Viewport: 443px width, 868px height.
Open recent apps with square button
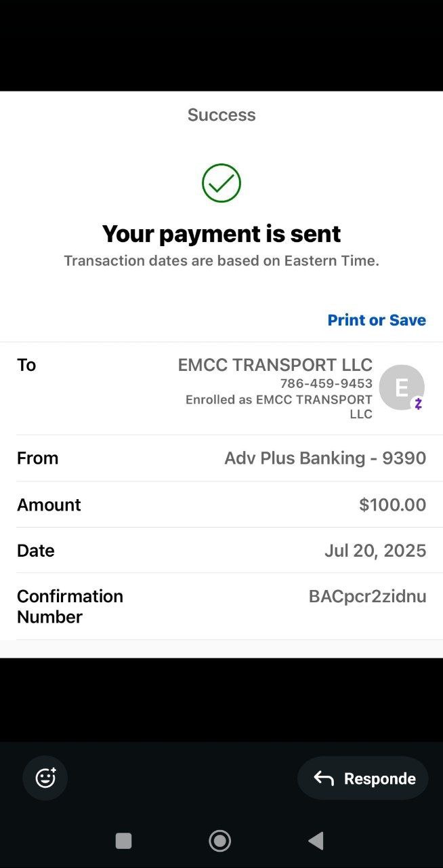pyautogui.click(x=123, y=841)
